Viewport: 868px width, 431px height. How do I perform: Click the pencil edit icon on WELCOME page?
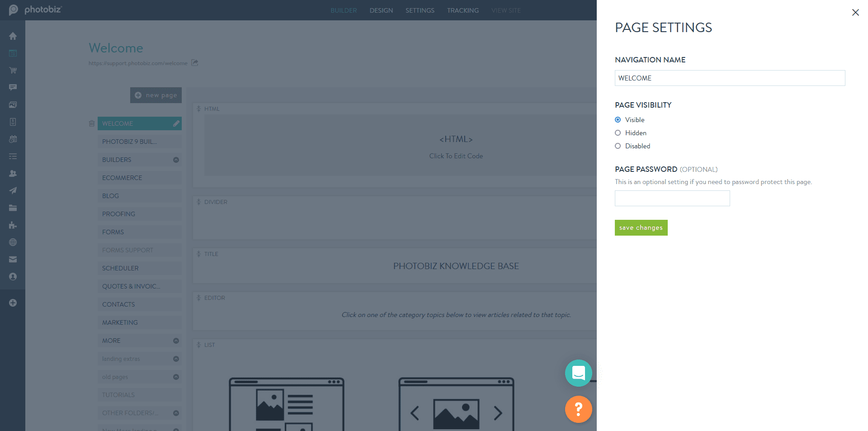pyautogui.click(x=176, y=123)
